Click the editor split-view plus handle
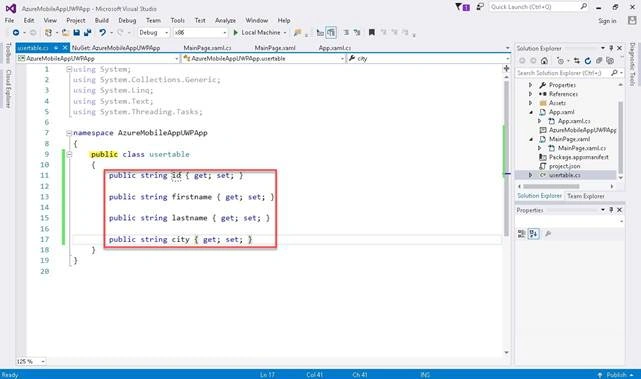Screen dimensions: 641x379 click(507, 69)
